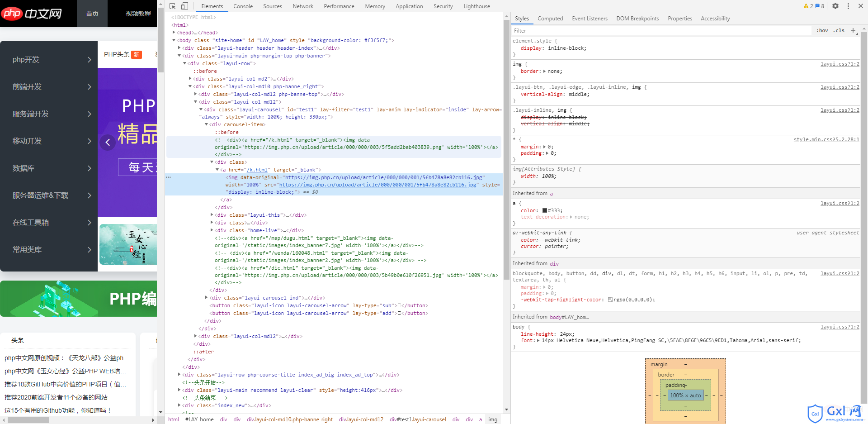
Task: Close the DevTools panel
Action: pyautogui.click(x=861, y=6)
